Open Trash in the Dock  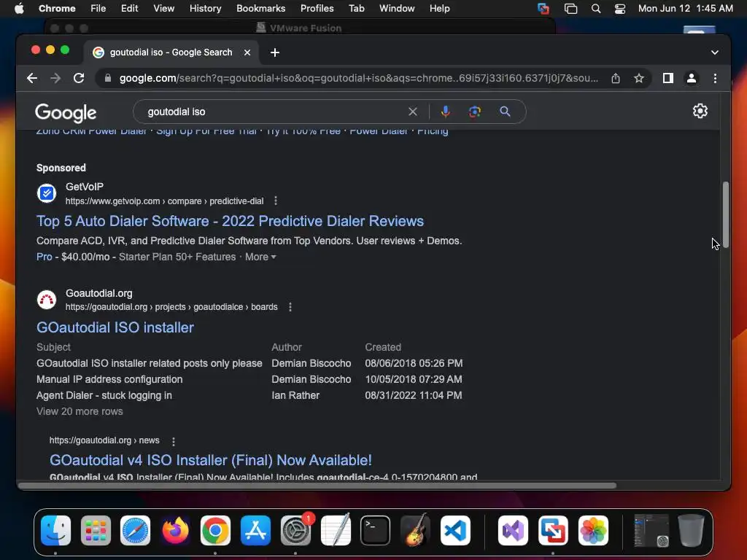coord(692,531)
